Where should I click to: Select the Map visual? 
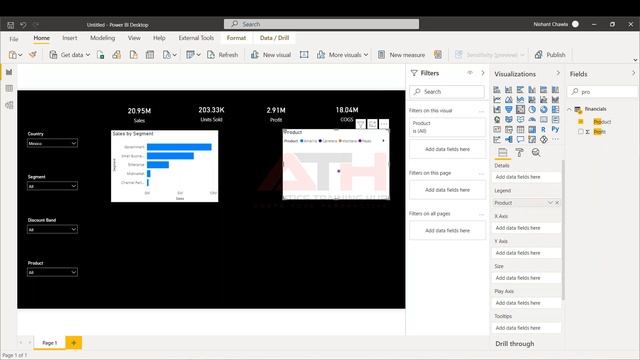coord(497,119)
